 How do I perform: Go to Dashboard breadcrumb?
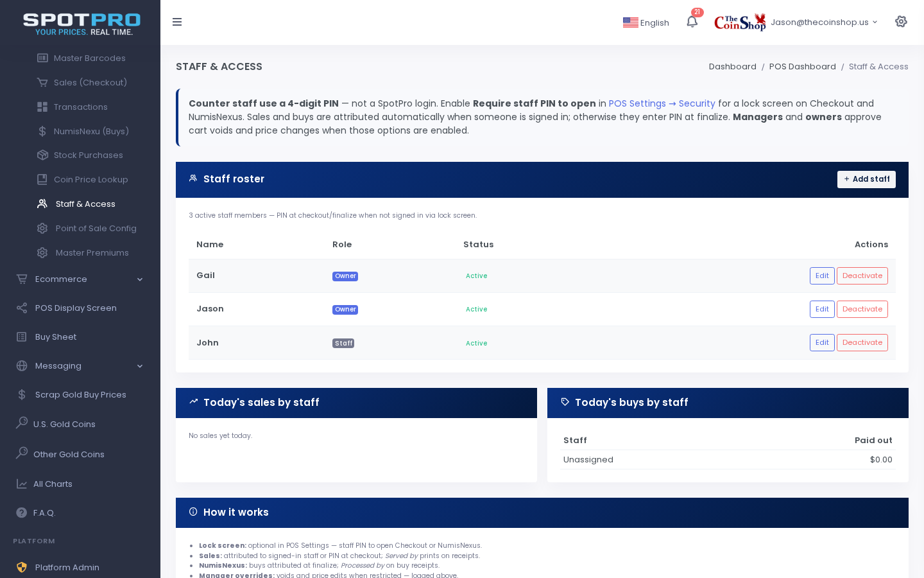(x=733, y=66)
